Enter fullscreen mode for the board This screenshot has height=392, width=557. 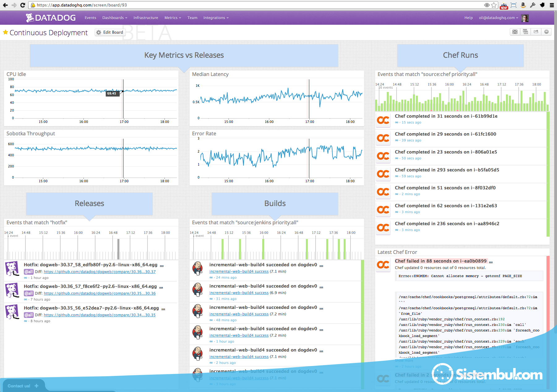pos(515,32)
